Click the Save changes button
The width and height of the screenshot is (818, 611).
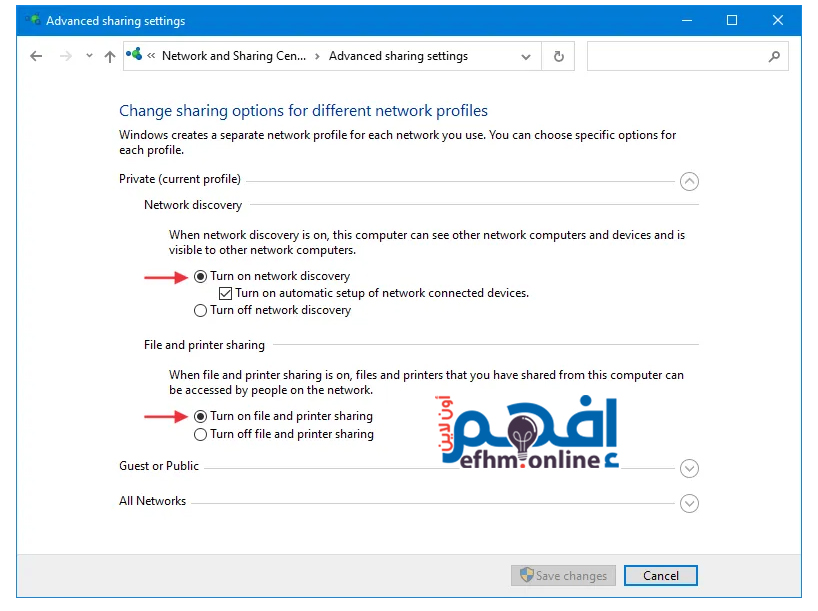(563, 576)
